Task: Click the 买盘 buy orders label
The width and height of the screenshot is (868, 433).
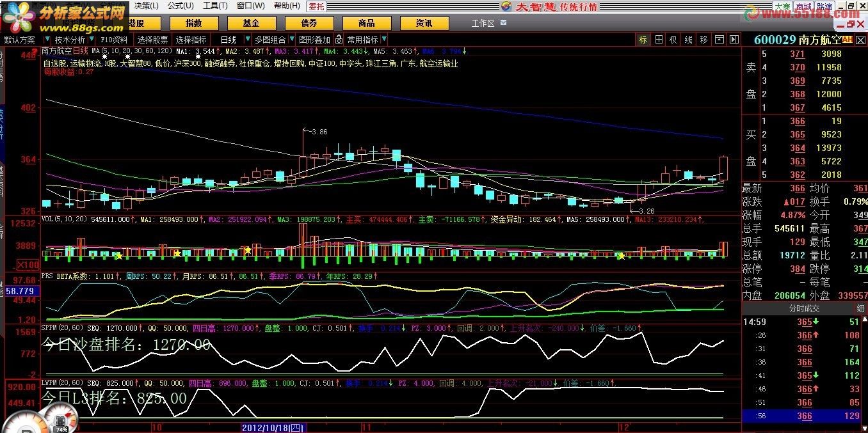Action: 751,147
